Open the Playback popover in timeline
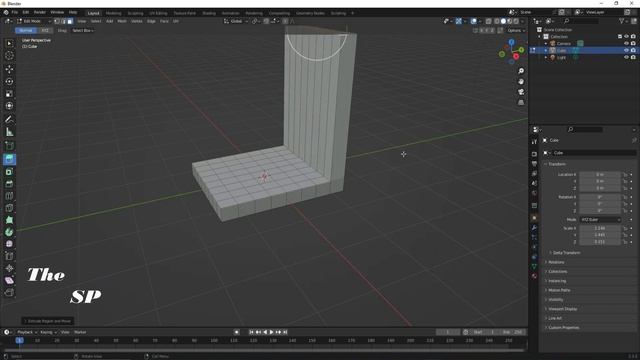The height and width of the screenshot is (360, 640). [x=27, y=332]
